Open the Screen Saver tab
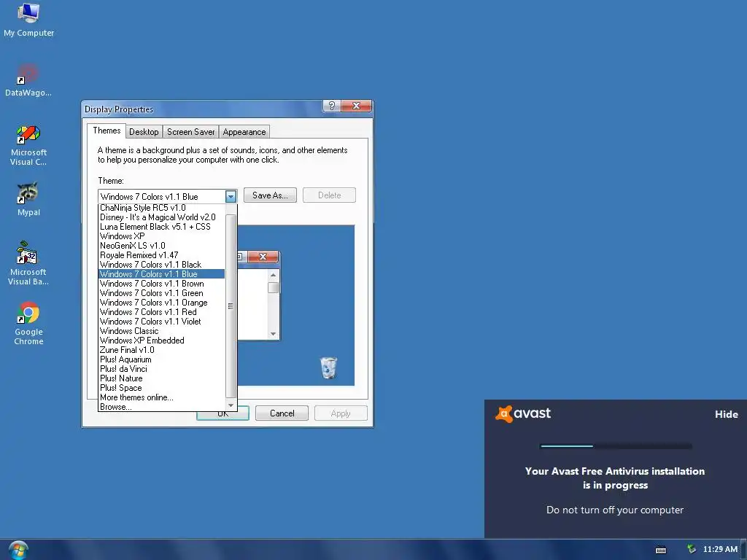The width and height of the screenshot is (747, 560). tap(190, 132)
